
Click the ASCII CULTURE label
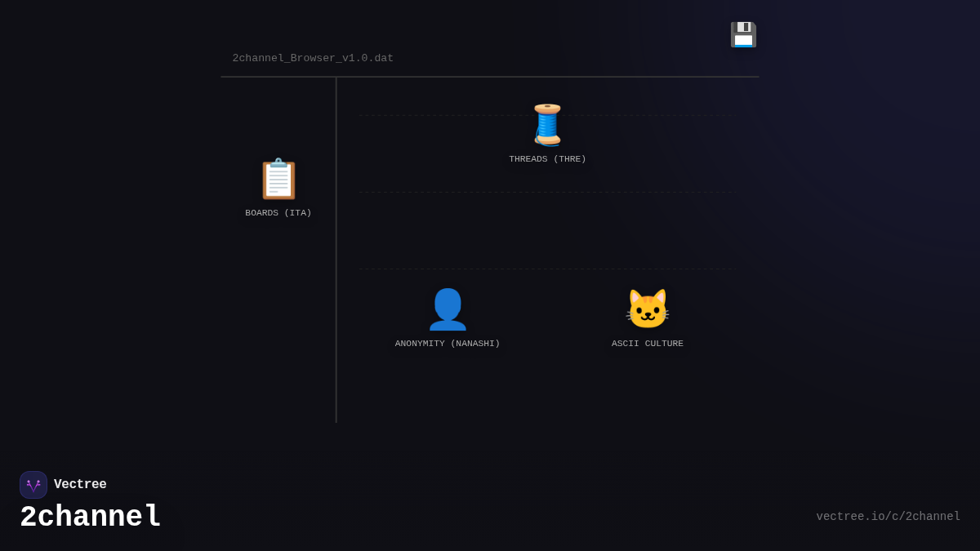[x=647, y=344]
